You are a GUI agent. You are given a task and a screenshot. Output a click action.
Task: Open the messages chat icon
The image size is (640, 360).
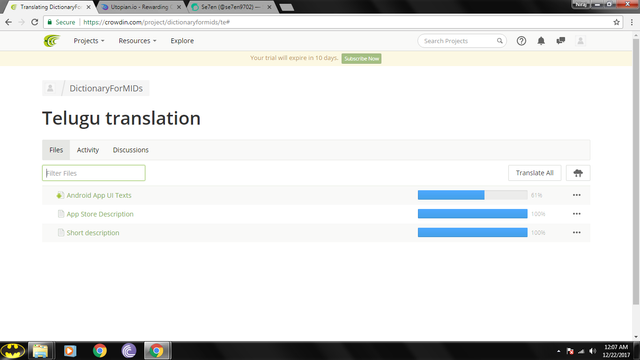(x=561, y=41)
